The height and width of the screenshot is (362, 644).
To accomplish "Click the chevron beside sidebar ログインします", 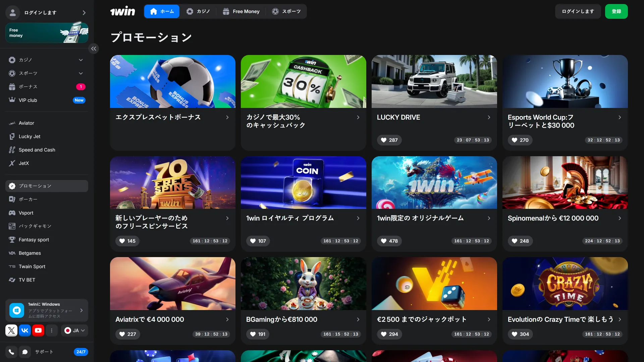I will (84, 12).
